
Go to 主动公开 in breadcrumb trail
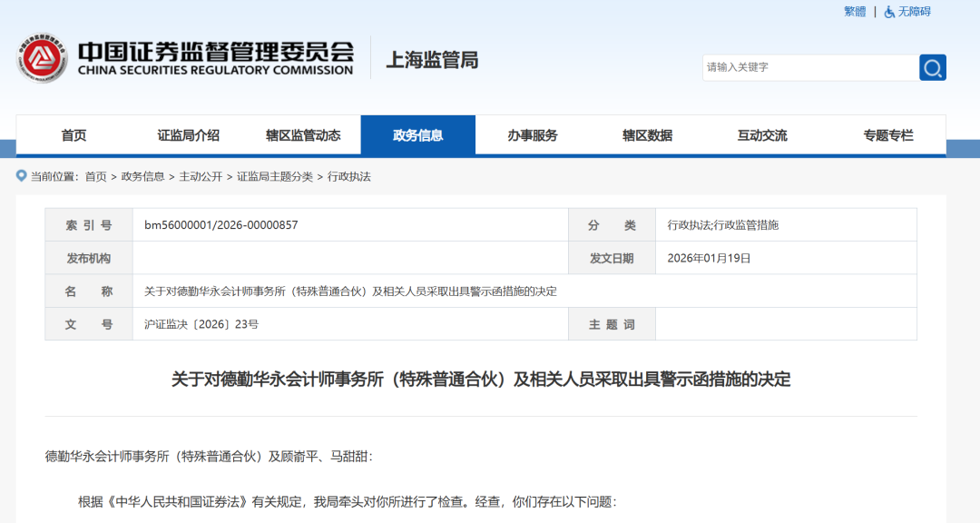tap(201, 176)
